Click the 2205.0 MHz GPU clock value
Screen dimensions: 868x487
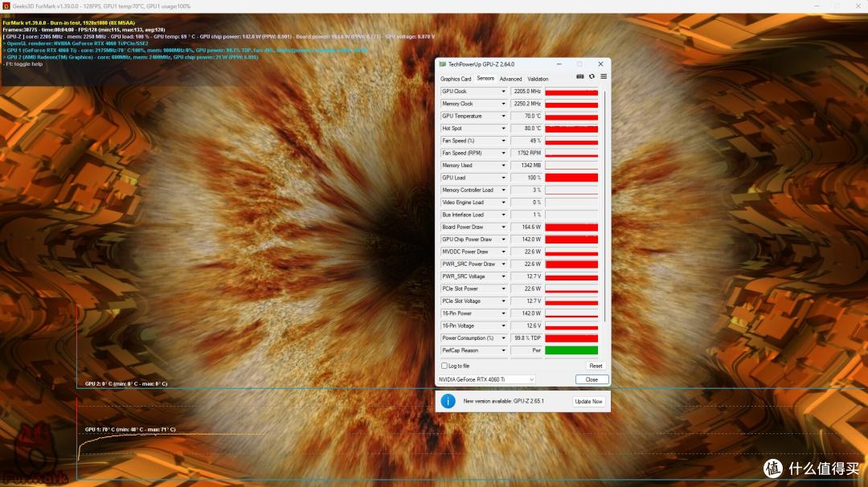point(526,92)
